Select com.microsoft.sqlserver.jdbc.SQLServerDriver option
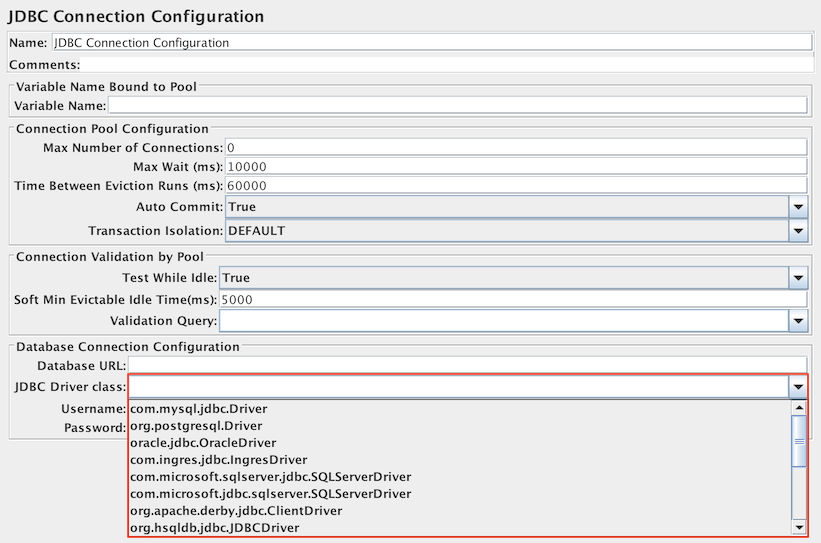 point(270,477)
